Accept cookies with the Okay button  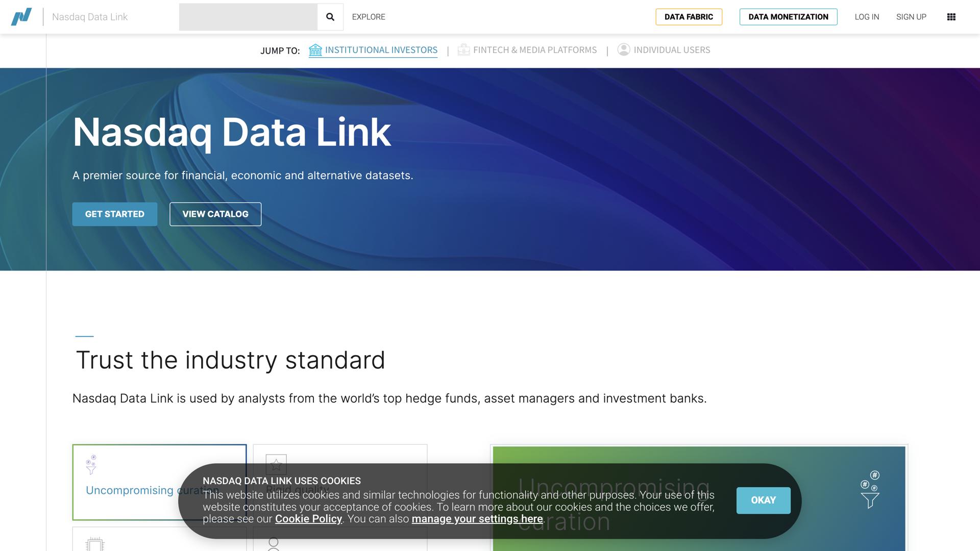[763, 500]
